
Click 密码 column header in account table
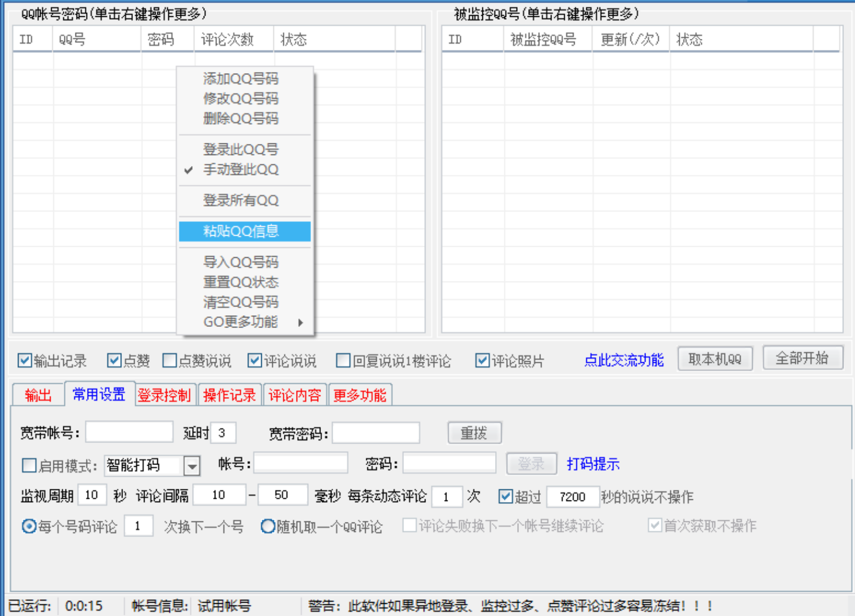168,39
